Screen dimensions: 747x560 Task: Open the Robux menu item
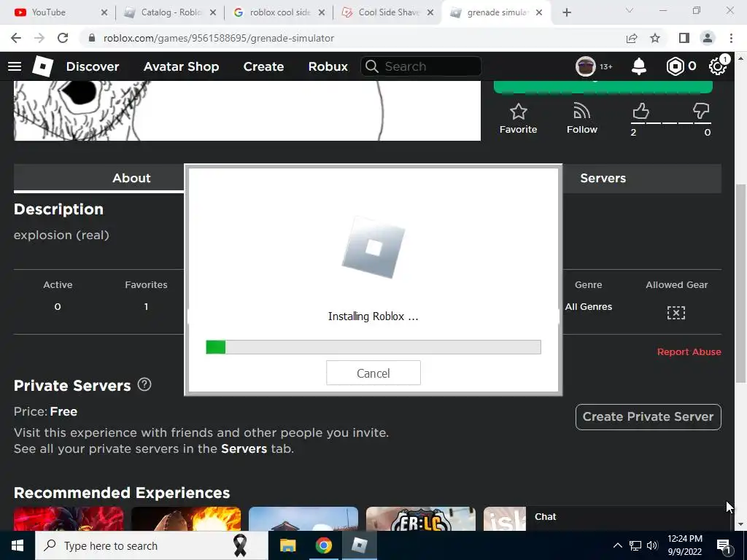coord(328,66)
